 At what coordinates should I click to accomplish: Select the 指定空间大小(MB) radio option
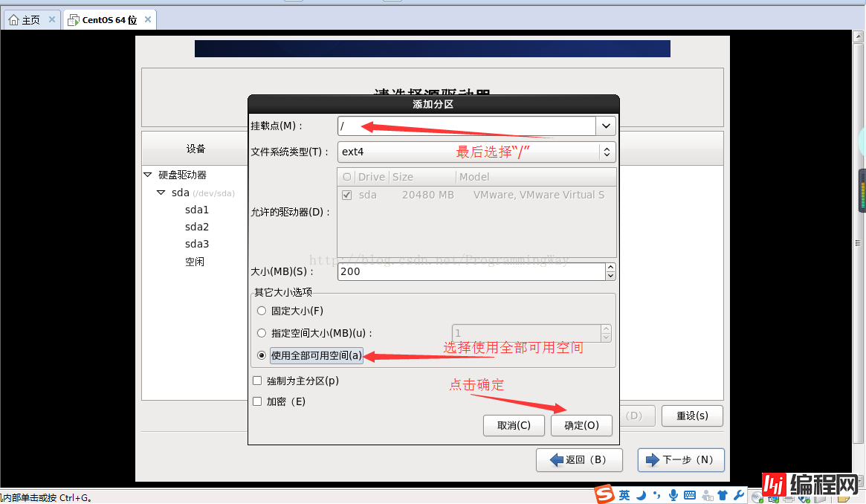[261, 333]
